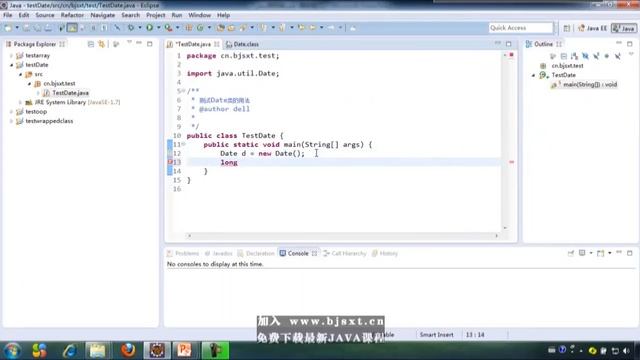Click the New Java Package toolbar icon
The width and height of the screenshot is (640, 360).
(x=189, y=28)
